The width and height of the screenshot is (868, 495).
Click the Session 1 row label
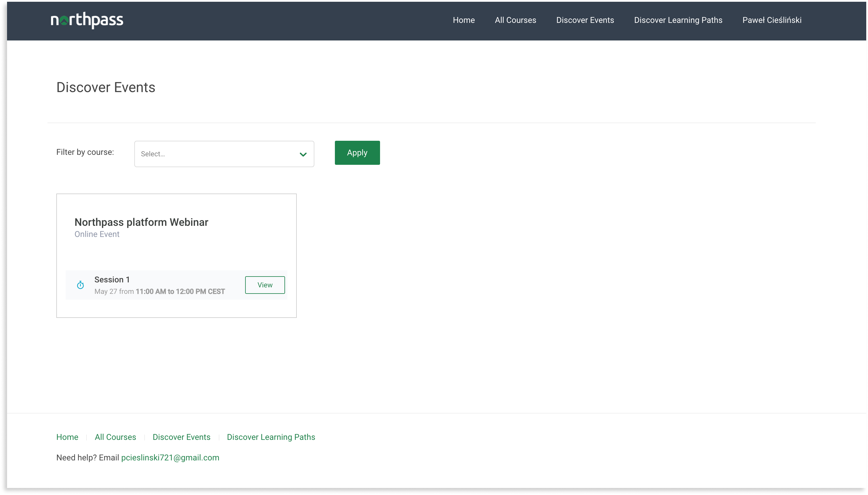(112, 279)
